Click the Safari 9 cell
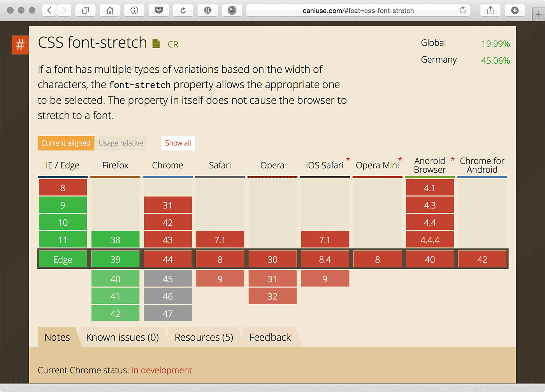 pos(220,278)
